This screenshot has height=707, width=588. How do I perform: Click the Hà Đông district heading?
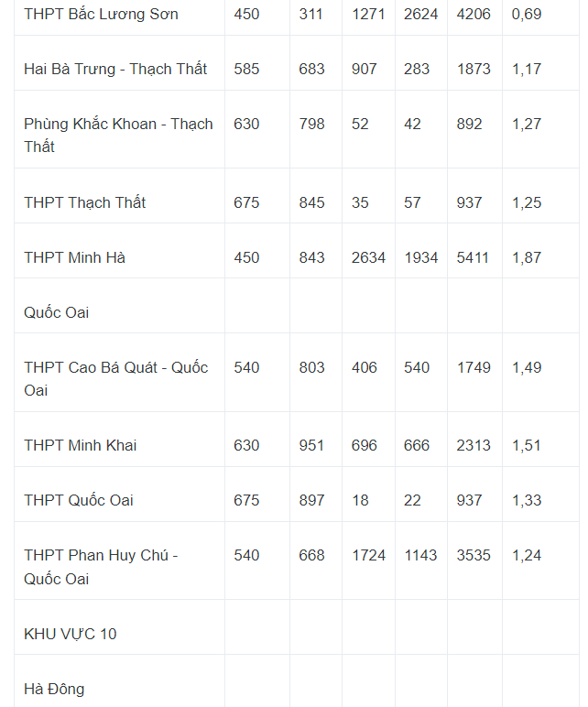(54, 689)
